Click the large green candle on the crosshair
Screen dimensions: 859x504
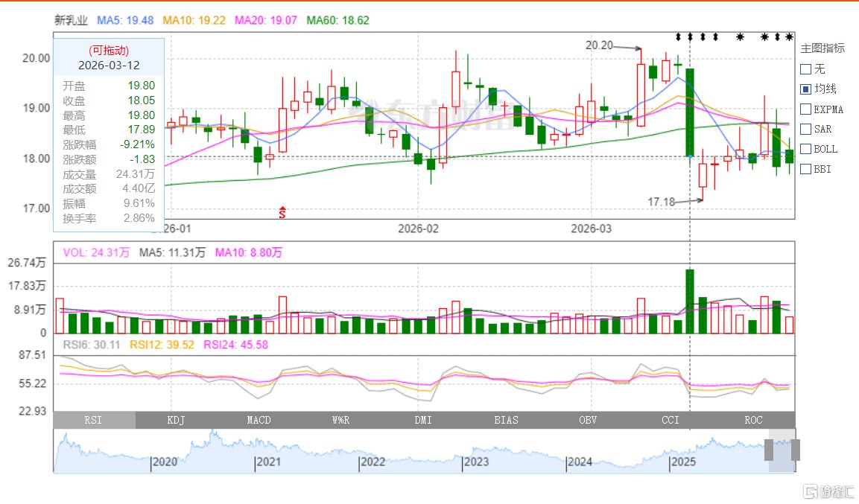[690, 112]
